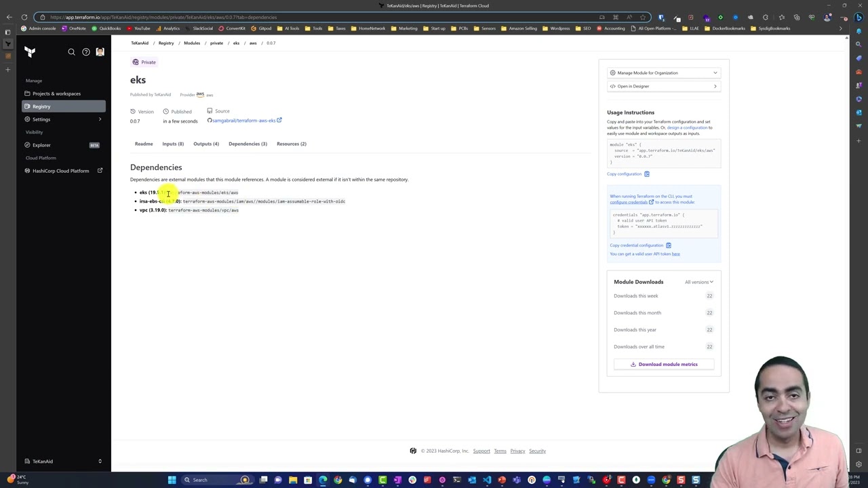The width and height of the screenshot is (868, 488).
Task: Click the irsa-ebs-csi dependency source text
Action: 264,201
